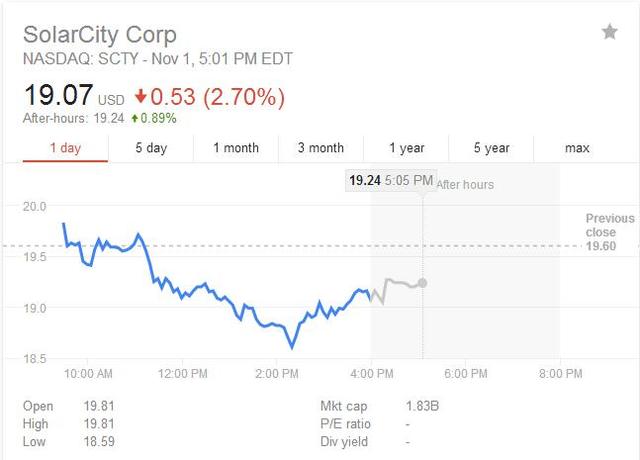Open the 1 month chart range

[236, 148]
